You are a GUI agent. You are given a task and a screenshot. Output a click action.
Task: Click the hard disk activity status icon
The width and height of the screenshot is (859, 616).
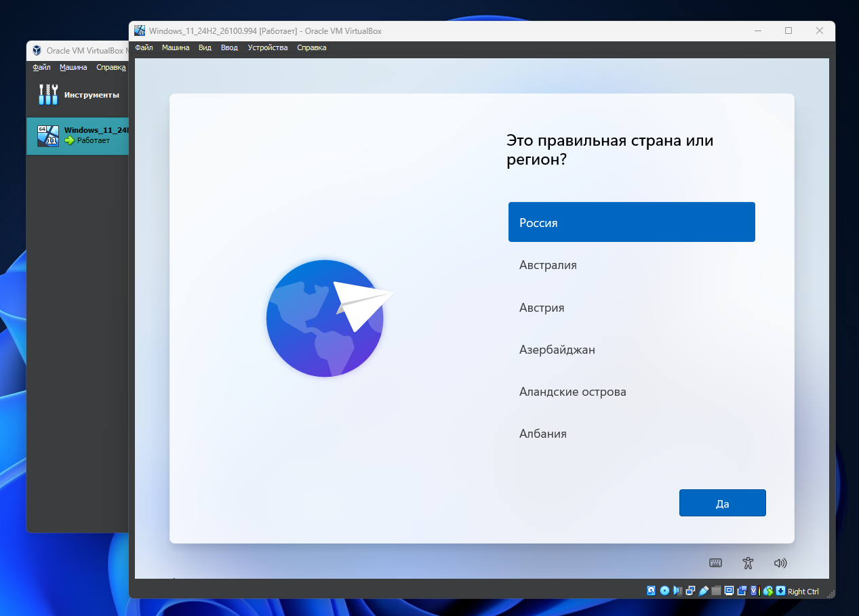[x=651, y=591]
